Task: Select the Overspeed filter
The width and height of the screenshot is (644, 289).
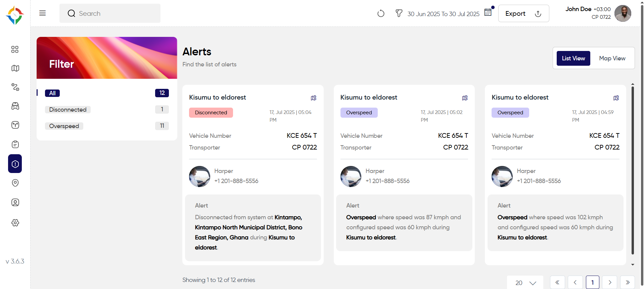Action: tap(64, 126)
